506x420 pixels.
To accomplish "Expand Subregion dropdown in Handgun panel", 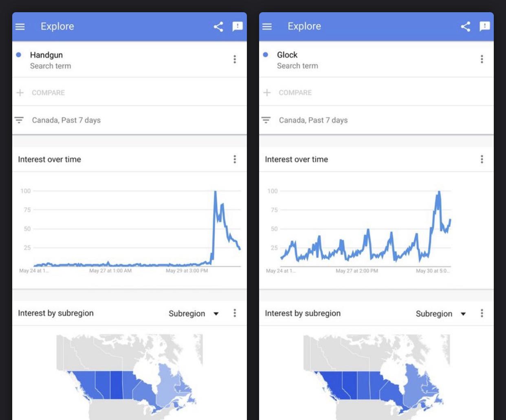I will point(194,313).
